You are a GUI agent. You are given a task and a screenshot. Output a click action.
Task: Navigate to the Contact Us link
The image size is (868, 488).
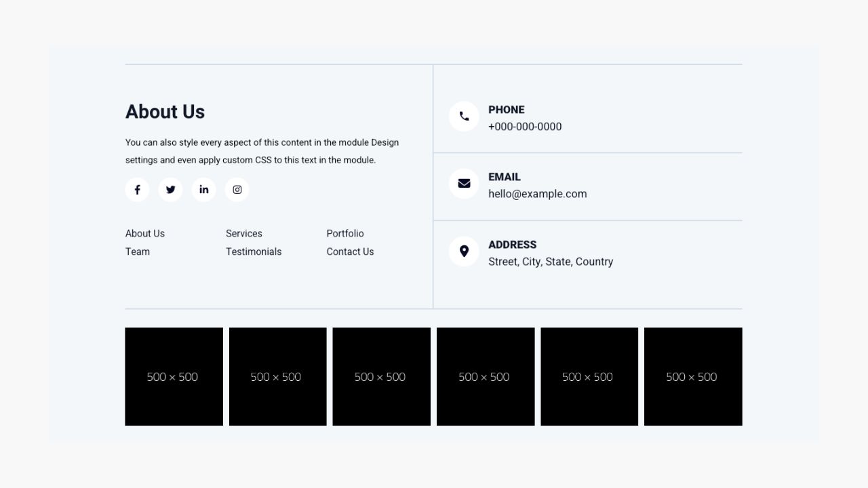[350, 251]
